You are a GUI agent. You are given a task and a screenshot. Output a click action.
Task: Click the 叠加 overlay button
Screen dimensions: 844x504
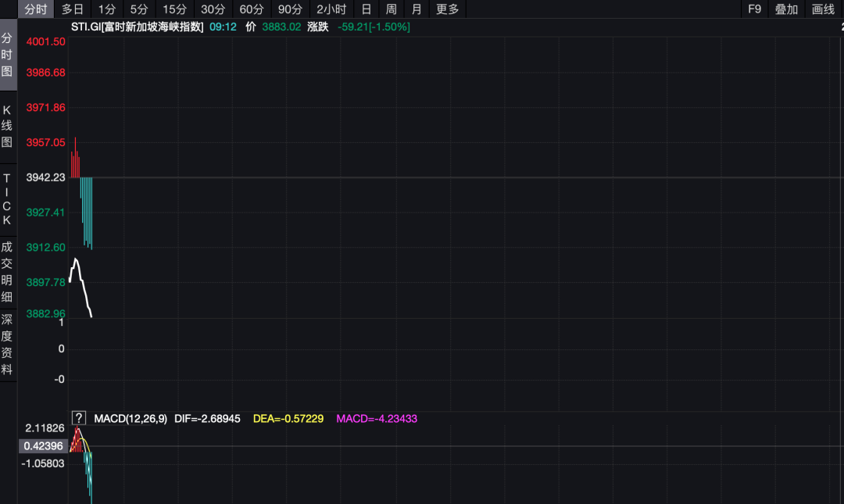click(x=786, y=9)
